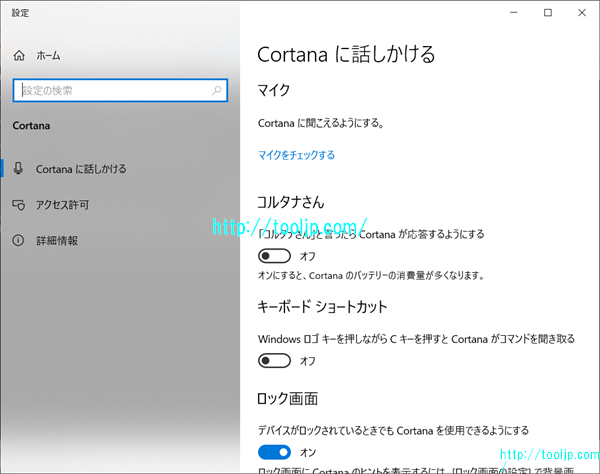Toggle the コルタナさん voice response switch
The height and width of the screenshot is (474, 600).
click(274, 256)
